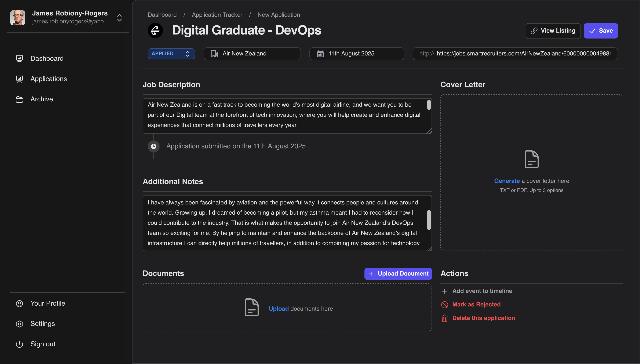
Task: Collapse the profile section with the chevron
Action: 119,18
